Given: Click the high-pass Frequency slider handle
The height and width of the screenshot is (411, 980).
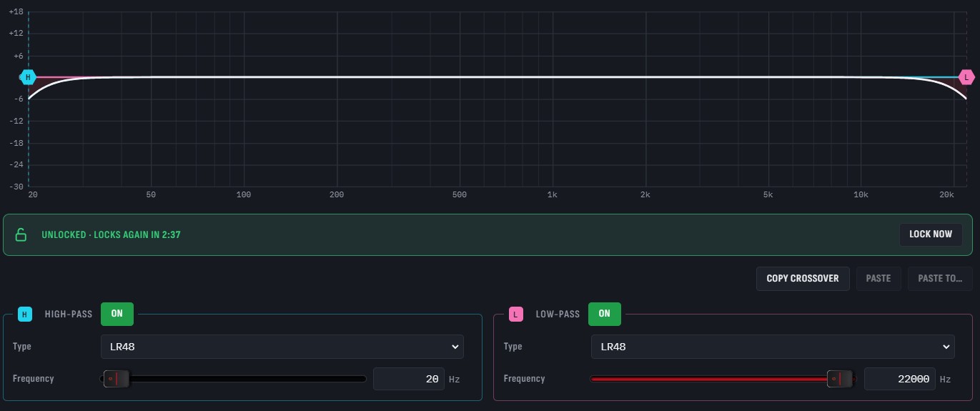Looking at the screenshot, I should 116,379.
